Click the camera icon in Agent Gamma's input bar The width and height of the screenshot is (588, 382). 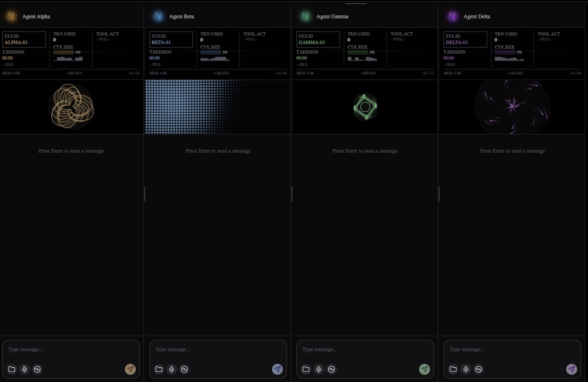[x=332, y=369]
